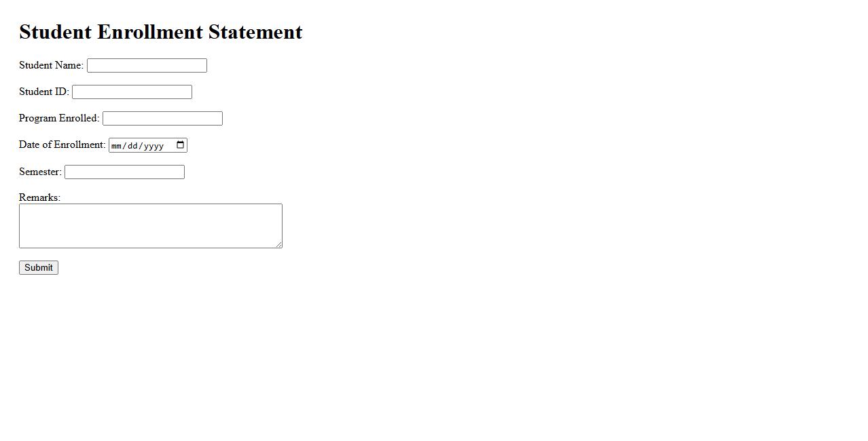
Task: Click the "Program Enrolled:" label
Action: point(59,118)
